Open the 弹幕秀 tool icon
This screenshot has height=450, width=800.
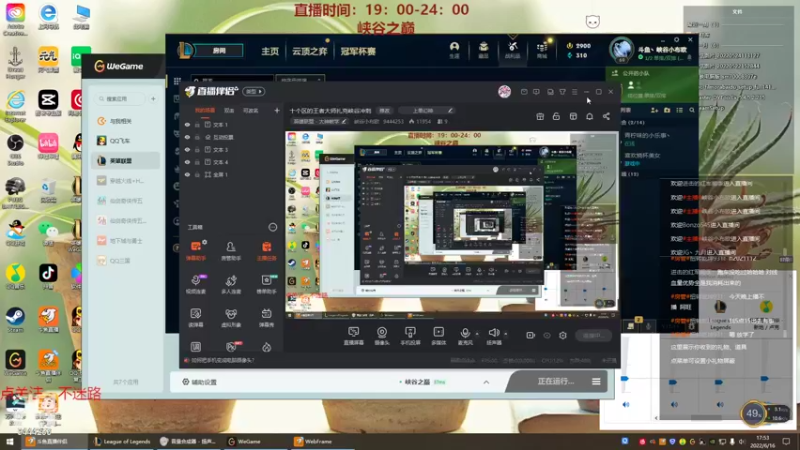[266, 317]
